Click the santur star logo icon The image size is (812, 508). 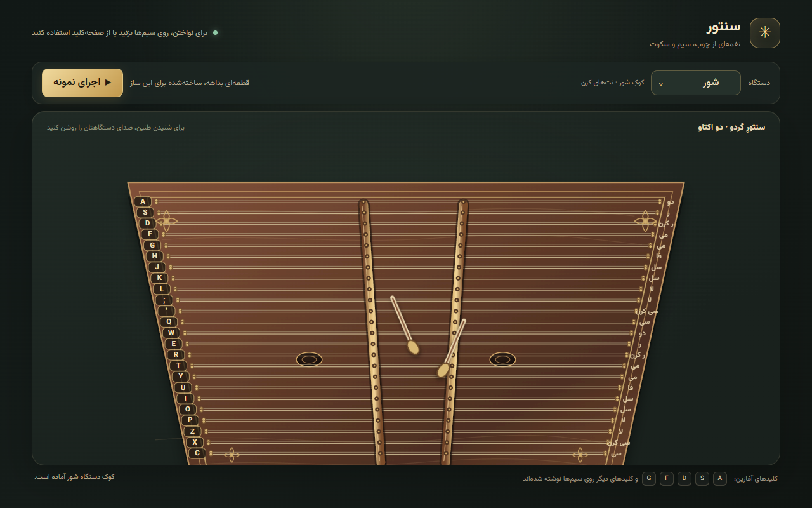click(x=765, y=33)
